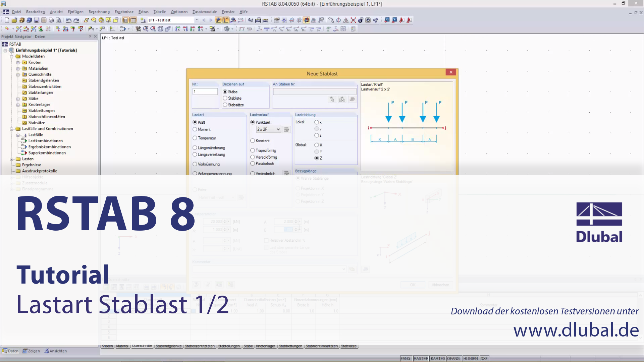Pin the Projekt-Navigator panel
The height and width of the screenshot is (362, 644).
[x=90, y=37]
